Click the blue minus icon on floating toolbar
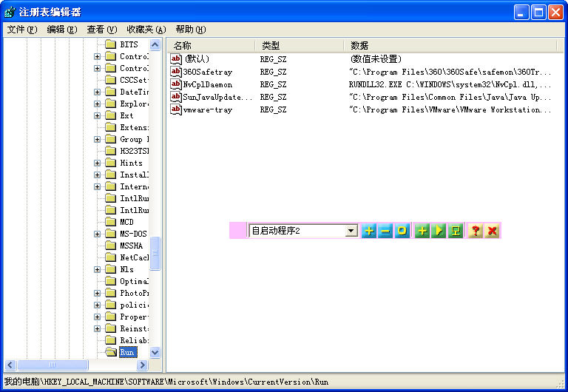The image size is (568, 392). tap(385, 231)
